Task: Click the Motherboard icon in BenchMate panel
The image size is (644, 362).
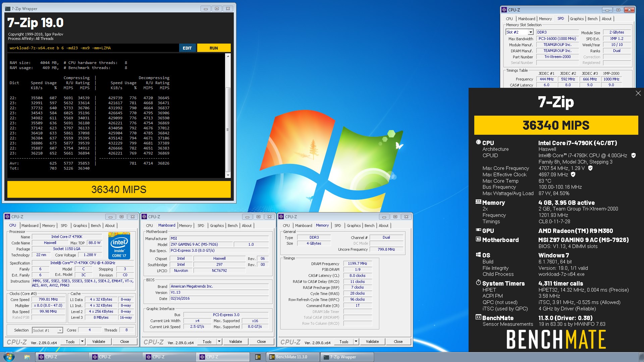Action: click(x=478, y=239)
